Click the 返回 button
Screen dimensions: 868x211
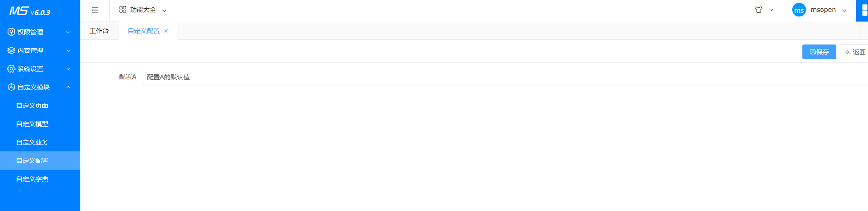point(855,52)
